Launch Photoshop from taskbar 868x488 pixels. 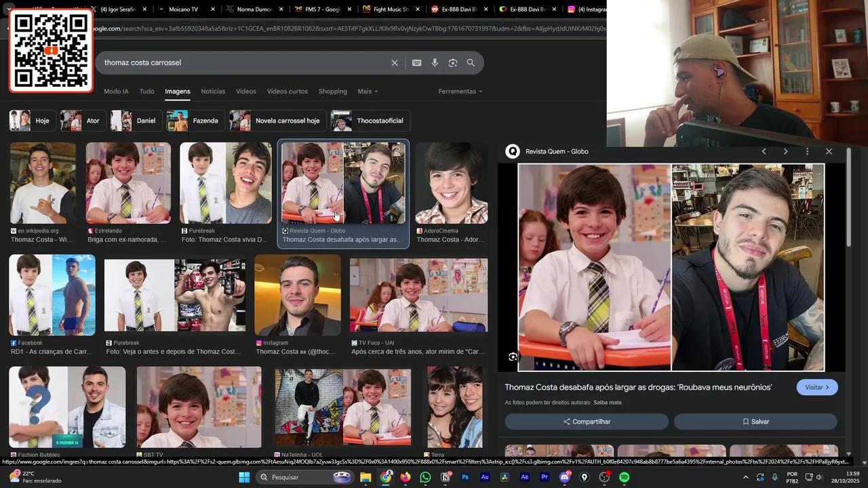[x=465, y=477]
